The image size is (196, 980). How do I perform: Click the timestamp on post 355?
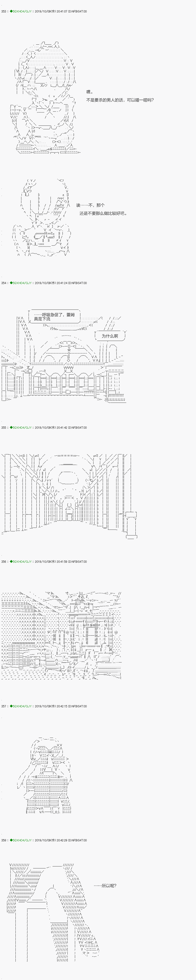point(50,428)
